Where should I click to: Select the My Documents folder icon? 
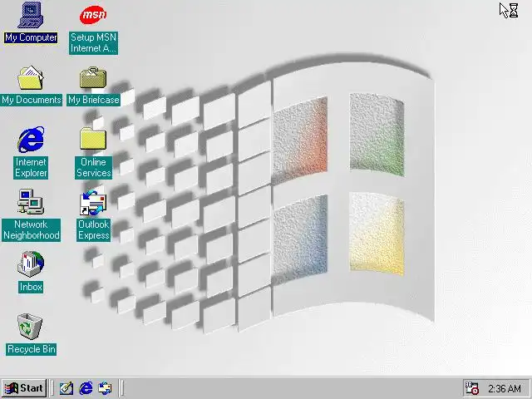click(x=31, y=78)
